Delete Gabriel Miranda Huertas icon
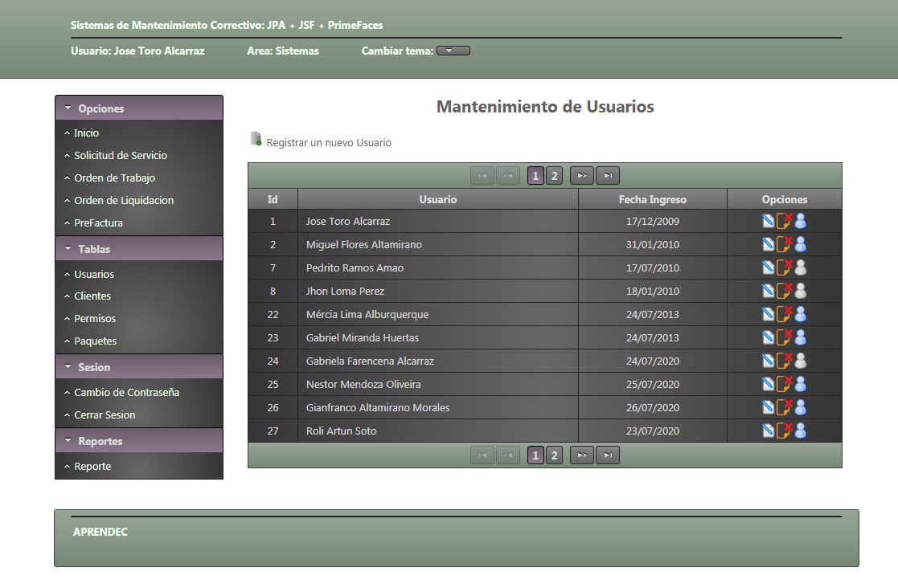Viewport: 898px width, 588px height. click(x=784, y=337)
